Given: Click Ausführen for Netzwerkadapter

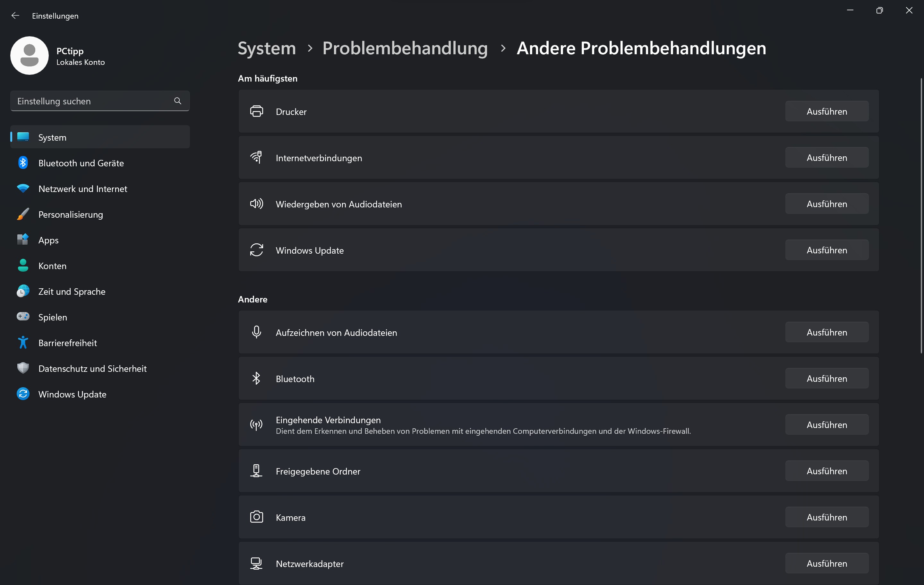Looking at the screenshot, I should coord(826,563).
